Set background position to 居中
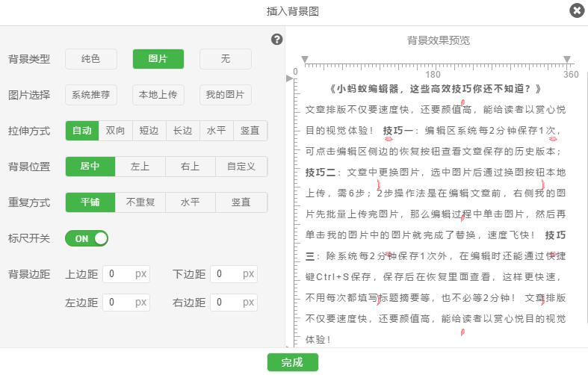 point(90,167)
